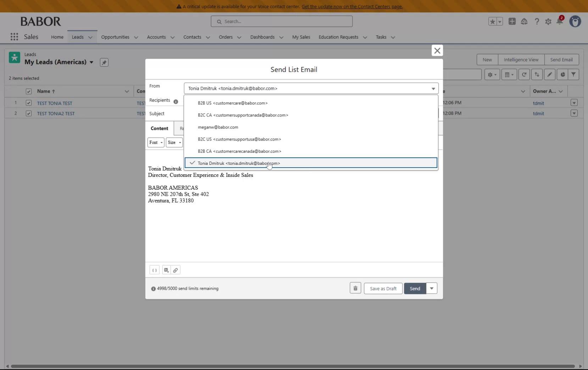Toggle the select-all leads checkbox
This screenshot has height=370, width=588.
[28, 91]
